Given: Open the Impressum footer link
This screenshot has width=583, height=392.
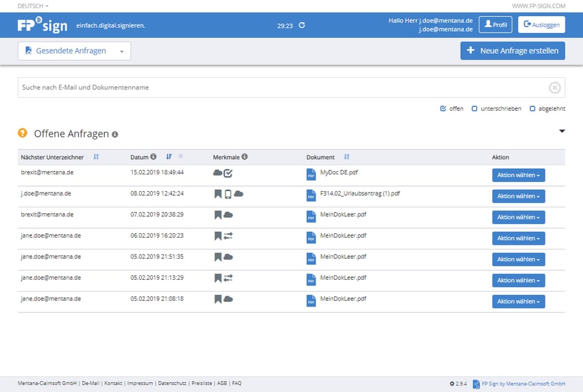Looking at the screenshot, I should coord(140,384).
